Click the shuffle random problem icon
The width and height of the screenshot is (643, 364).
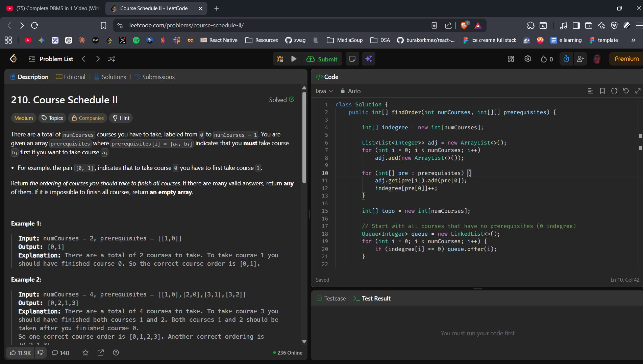click(x=112, y=59)
